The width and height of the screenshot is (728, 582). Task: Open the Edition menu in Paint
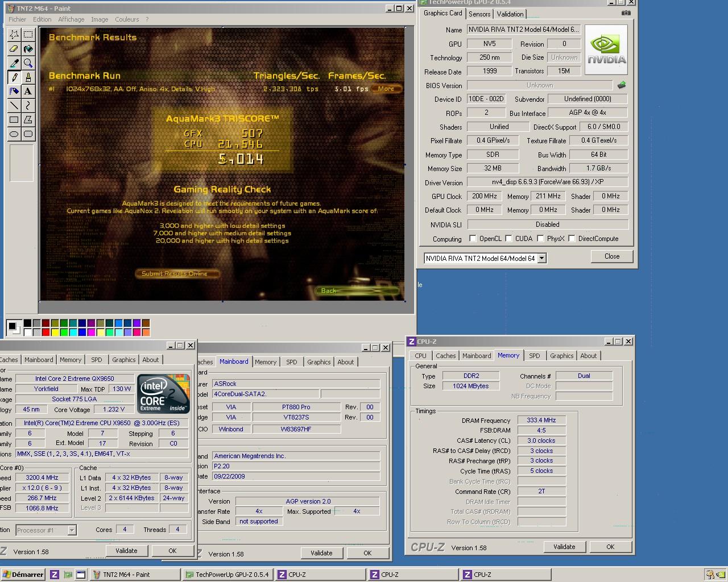coord(42,19)
